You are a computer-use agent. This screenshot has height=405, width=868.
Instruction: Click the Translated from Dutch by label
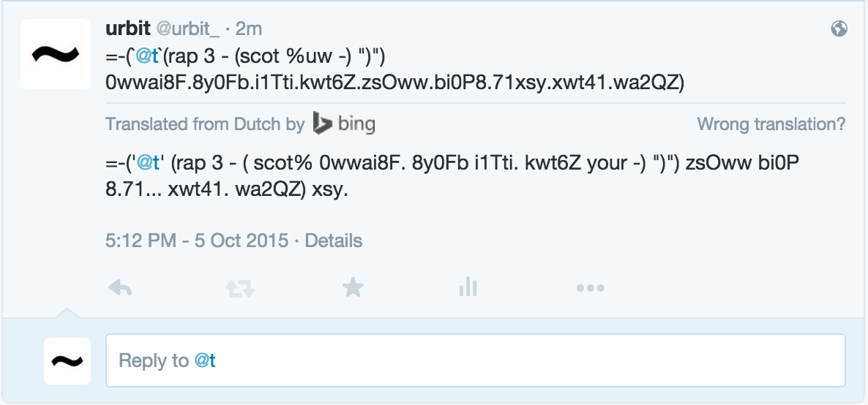pyautogui.click(x=205, y=124)
